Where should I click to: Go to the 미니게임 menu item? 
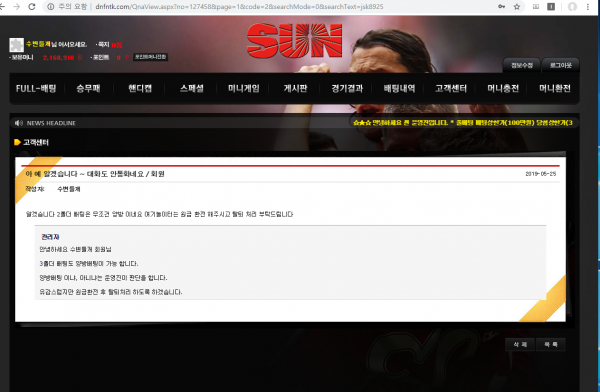coord(244,88)
